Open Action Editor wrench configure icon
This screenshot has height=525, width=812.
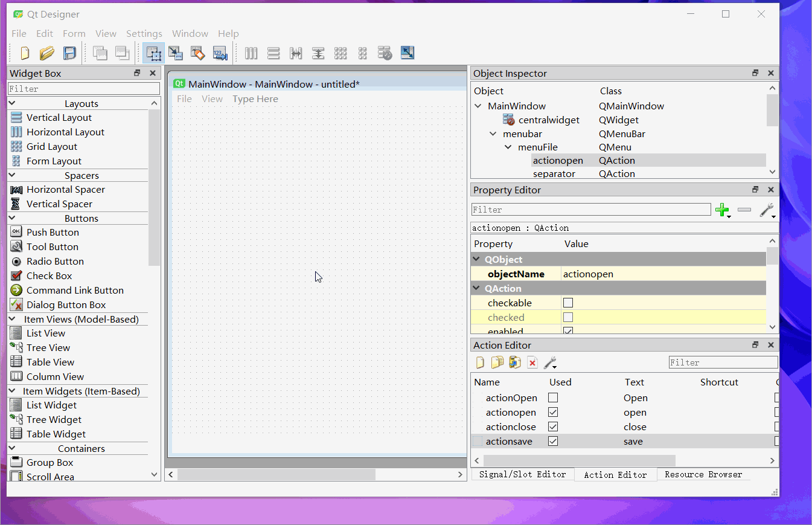click(550, 362)
